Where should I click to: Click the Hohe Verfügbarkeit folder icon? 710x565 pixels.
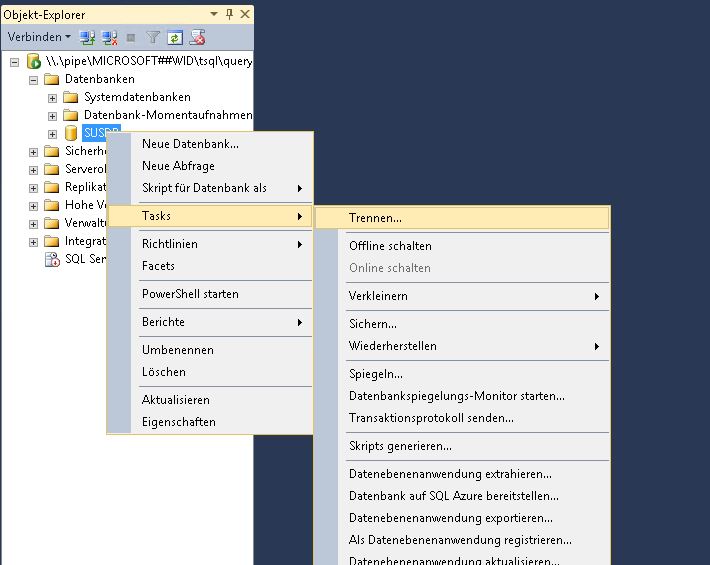(x=52, y=206)
